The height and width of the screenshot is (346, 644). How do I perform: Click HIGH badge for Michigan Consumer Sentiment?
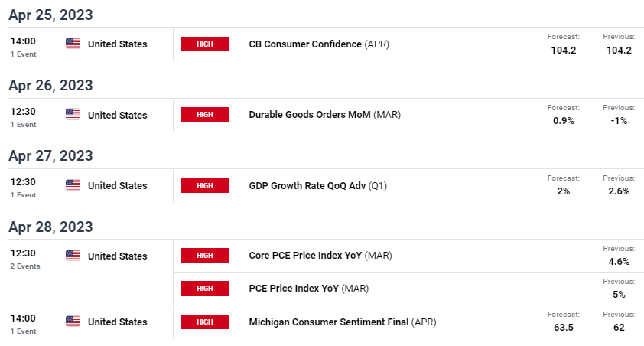(205, 322)
